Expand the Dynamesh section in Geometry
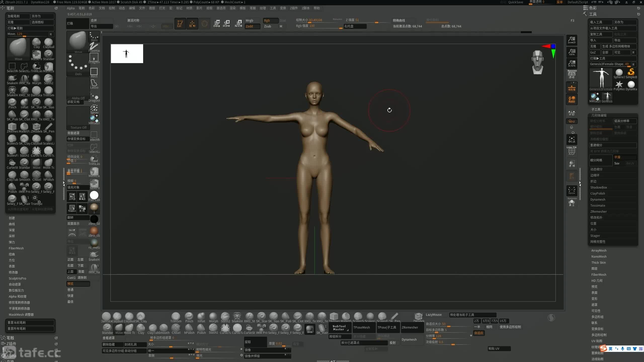644x362 pixels. pyautogui.click(x=598, y=199)
